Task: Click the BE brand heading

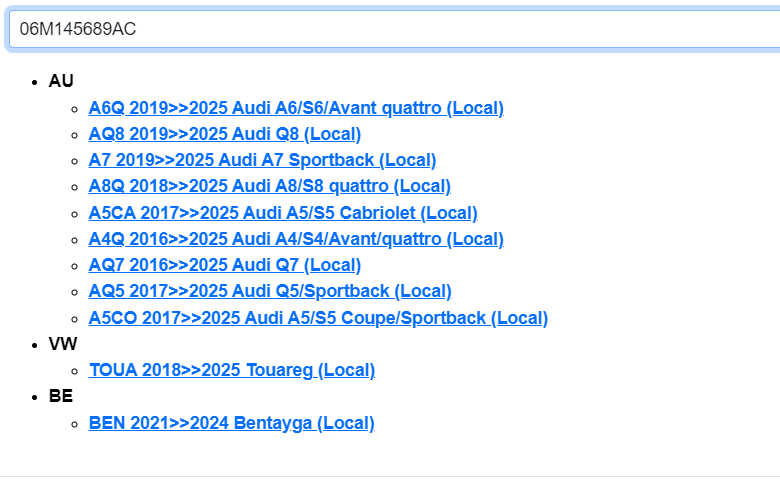Action: tap(60, 396)
